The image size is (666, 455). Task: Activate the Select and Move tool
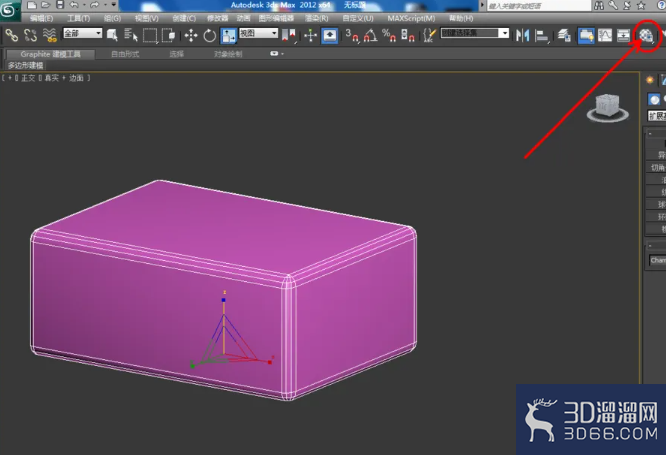(191, 35)
